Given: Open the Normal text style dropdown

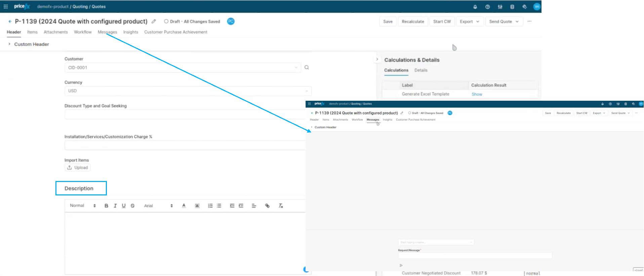Looking at the screenshot, I should pyautogui.click(x=83, y=205).
